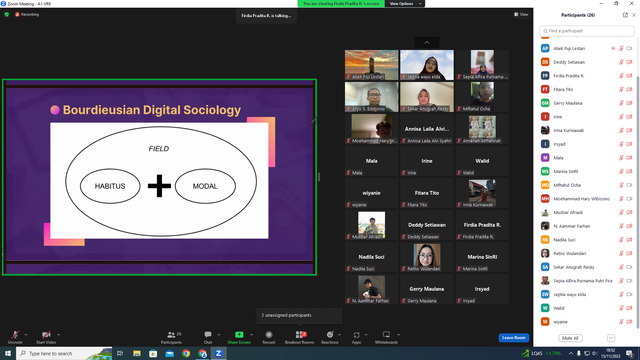
Task: Click the divider handle beside shared screen
Action: click(x=319, y=177)
